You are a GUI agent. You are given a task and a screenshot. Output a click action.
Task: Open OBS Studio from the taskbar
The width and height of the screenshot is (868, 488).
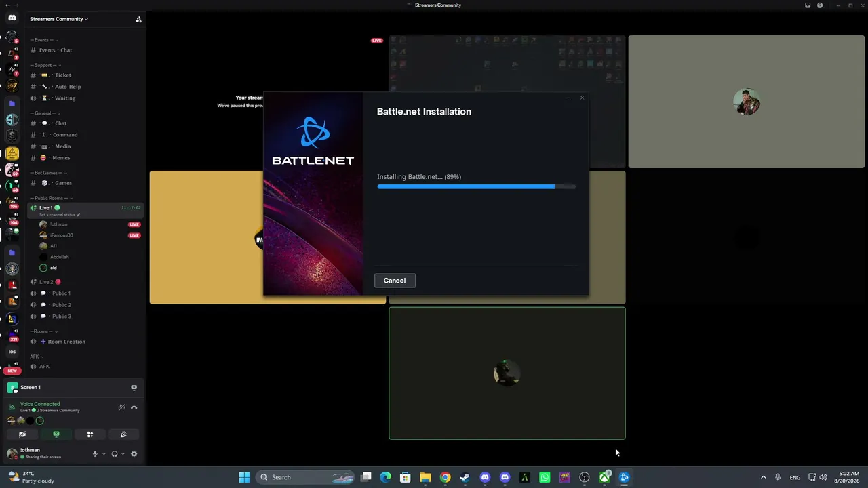point(585,477)
